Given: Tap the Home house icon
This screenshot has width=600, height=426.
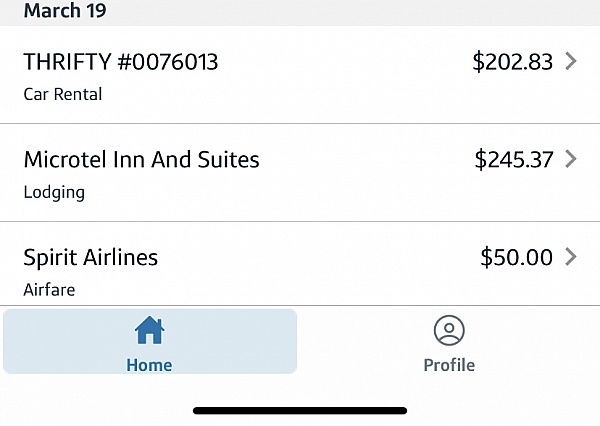Looking at the screenshot, I should click(x=149, y=330).
